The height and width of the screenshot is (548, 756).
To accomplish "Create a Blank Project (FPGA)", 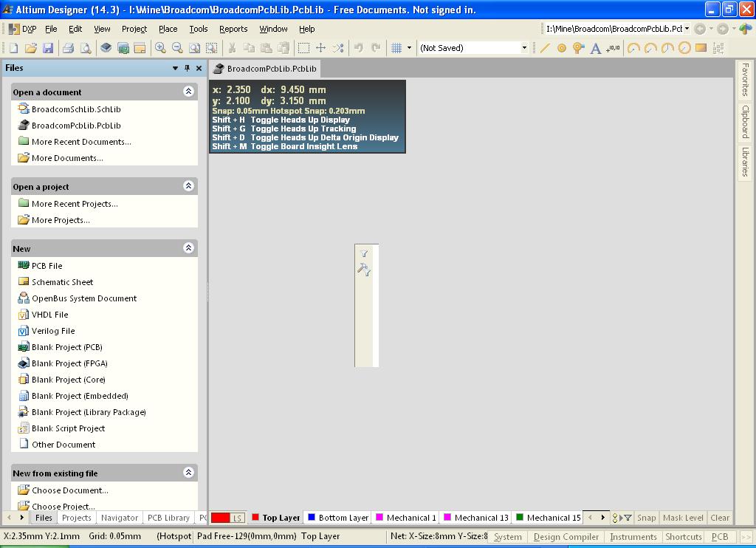I will (x=69, y=363).
